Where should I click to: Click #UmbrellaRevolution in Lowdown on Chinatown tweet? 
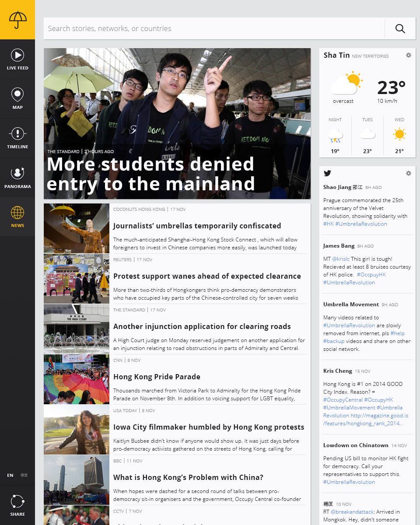(349, 482)
